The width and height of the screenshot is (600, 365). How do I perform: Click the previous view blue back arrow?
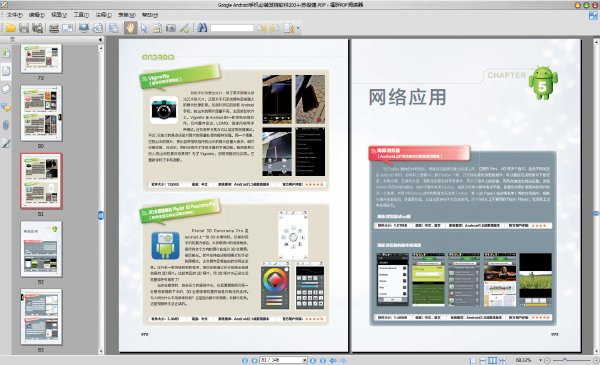point(333,360)
